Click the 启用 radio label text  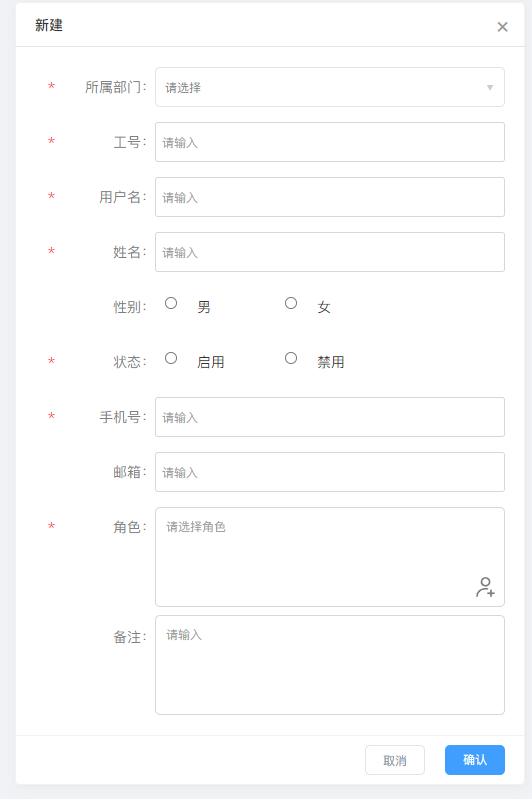click(x=210, y=362)
